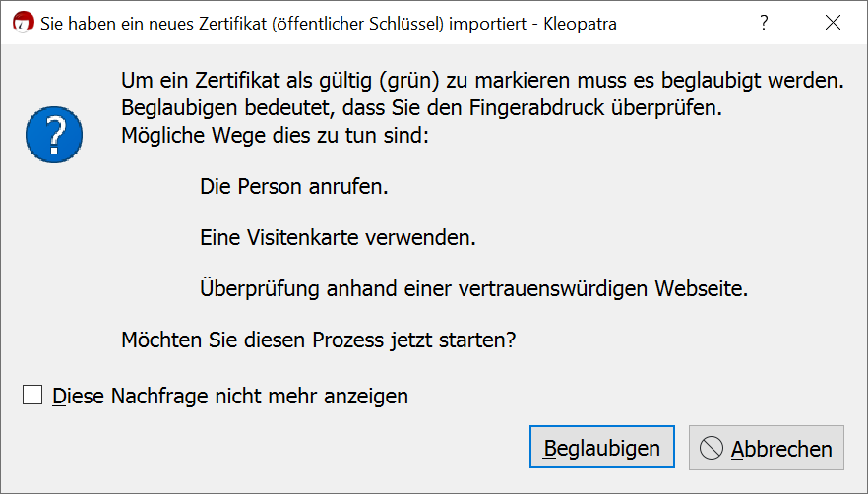Click the first line about marking certificate valid
Image resolution: width=868 pixels, height=494 pixels.
[481, 80]
